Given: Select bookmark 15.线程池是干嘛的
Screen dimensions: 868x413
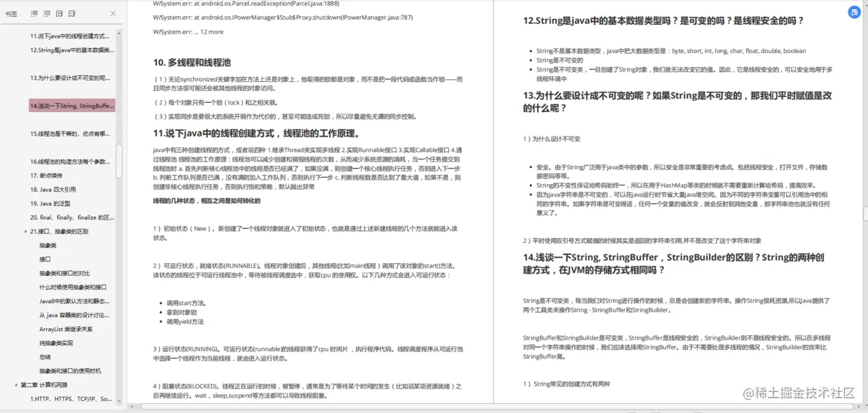Looking at the screenshot, I should pyautogui.click(x=70, y=134).
